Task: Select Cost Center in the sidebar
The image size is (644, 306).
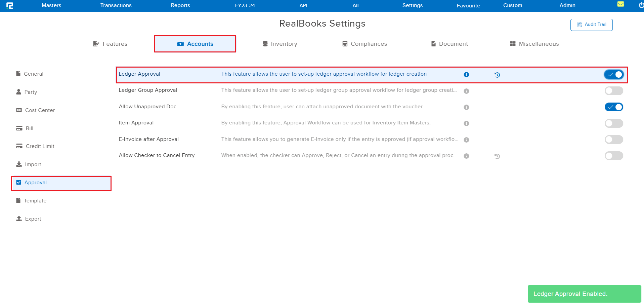Action: click(36, 110)
